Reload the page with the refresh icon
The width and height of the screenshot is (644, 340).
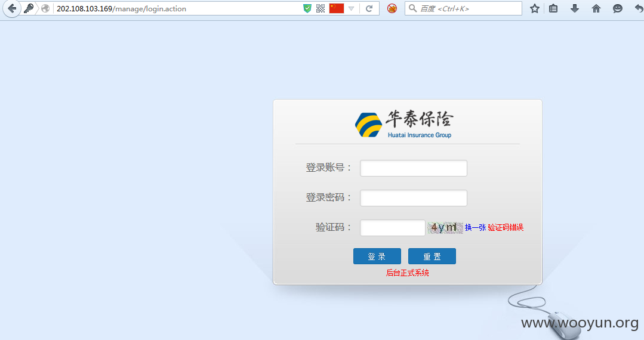click(369, 8)
